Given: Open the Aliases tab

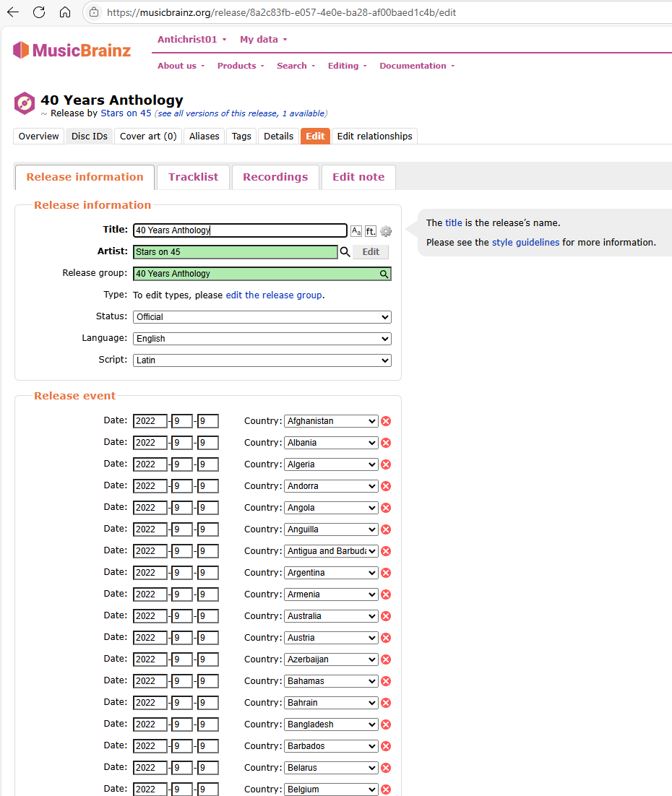Looking at the screenshot, I should pyautogui.click(x=204, y=136).
